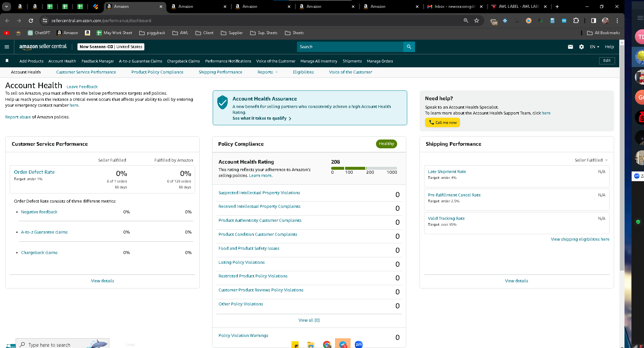Open Telegram from the taskbar
The height and width of the screenshot is (348, 644).
pos(343,344)
